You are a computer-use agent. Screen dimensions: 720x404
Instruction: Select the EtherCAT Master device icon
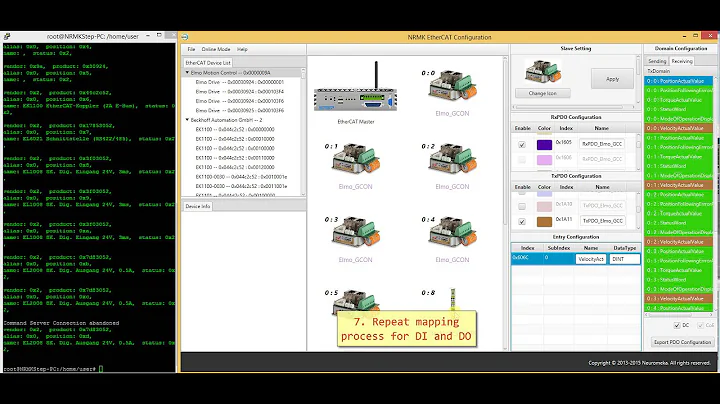(355, 86)
